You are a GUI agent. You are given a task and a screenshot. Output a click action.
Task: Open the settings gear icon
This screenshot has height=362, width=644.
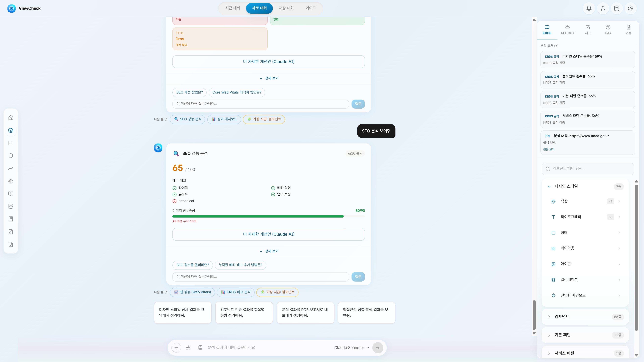[x=631, y=8]
